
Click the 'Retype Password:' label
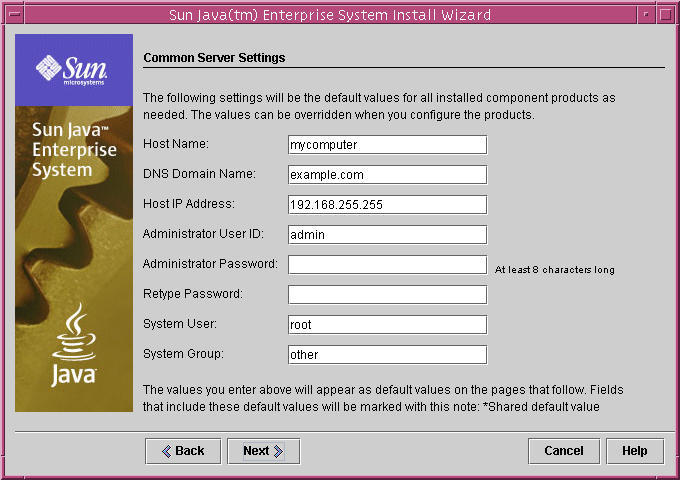point(193,294)
